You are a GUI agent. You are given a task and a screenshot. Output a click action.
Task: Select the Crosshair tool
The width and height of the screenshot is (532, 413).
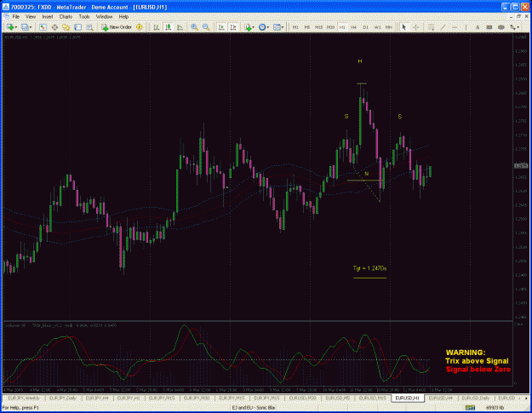415,27
